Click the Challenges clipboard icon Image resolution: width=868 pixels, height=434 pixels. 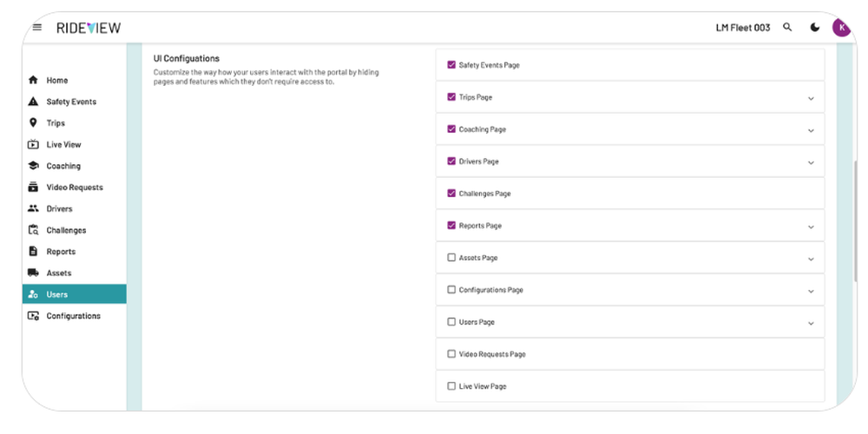pos(33,230)
